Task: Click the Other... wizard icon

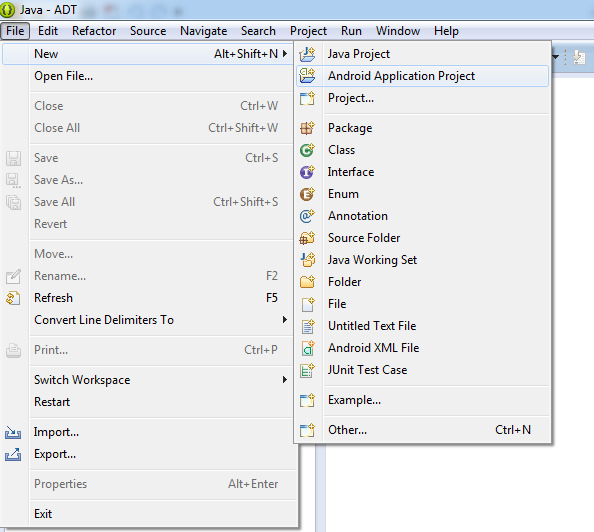Action: (x=307, y=430)
